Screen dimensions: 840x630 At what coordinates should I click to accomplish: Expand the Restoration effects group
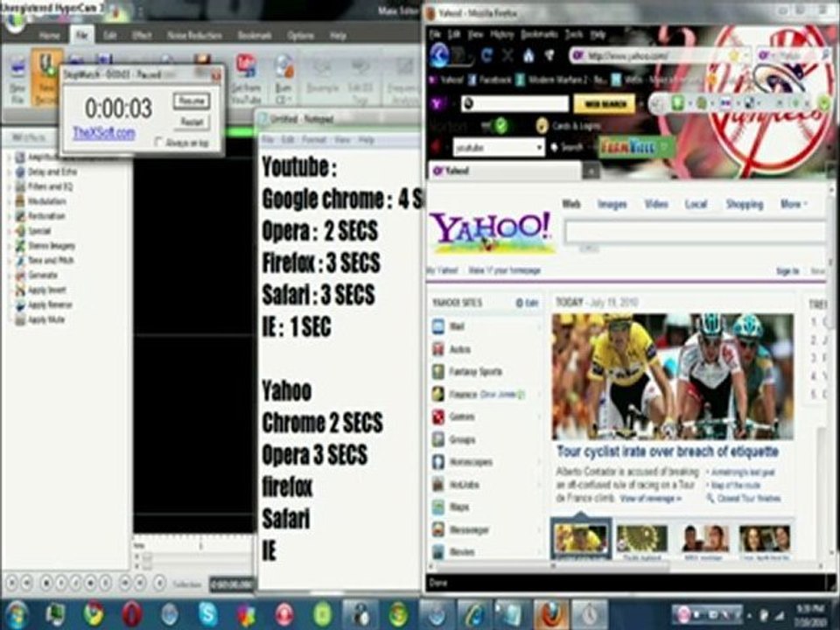[x=10, y=216]
